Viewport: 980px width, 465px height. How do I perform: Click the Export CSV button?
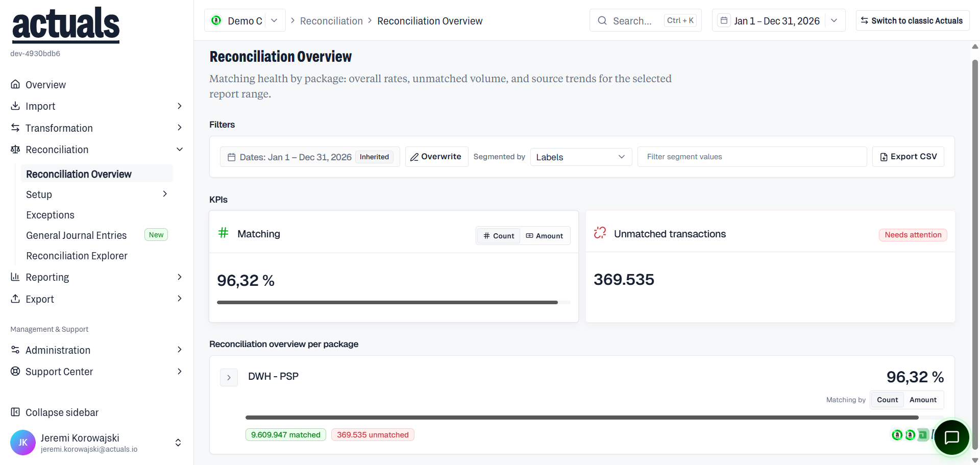point(908,157)
